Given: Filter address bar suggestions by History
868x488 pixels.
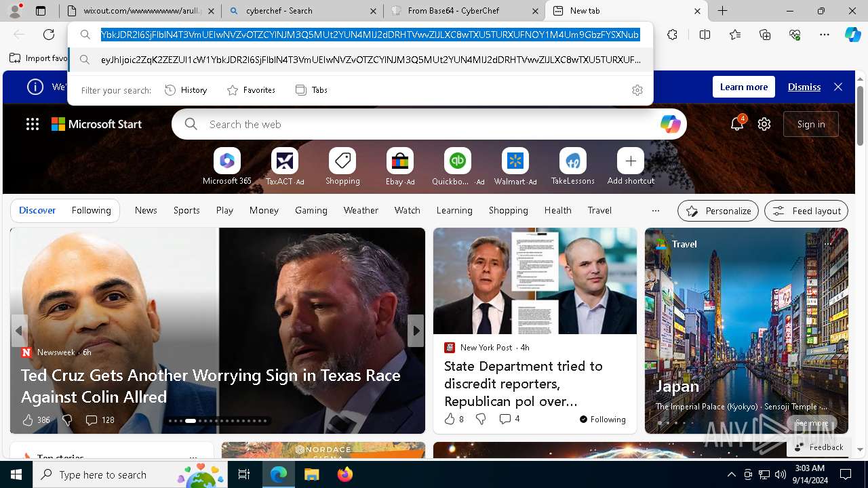Looking at the screenshot, I should coord(186,90).
